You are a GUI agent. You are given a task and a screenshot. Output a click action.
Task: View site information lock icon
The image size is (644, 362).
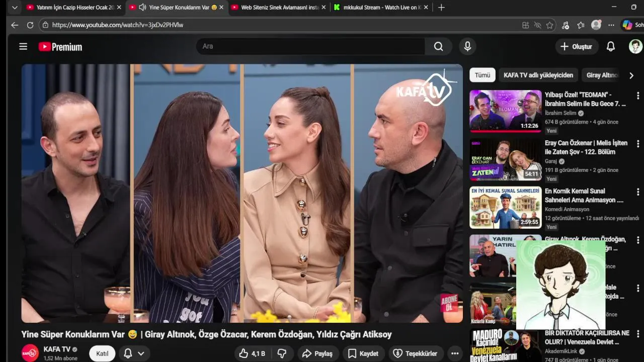pos(45,25)
